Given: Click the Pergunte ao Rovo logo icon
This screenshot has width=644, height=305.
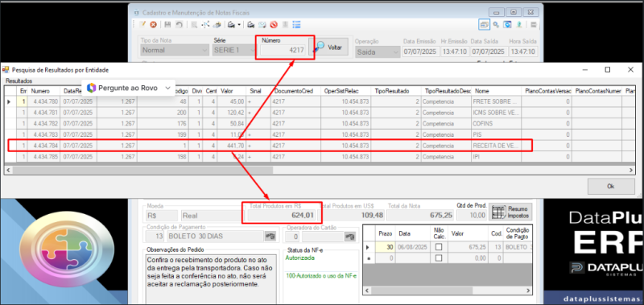Looking at the screenshot, I should (92, 88).
